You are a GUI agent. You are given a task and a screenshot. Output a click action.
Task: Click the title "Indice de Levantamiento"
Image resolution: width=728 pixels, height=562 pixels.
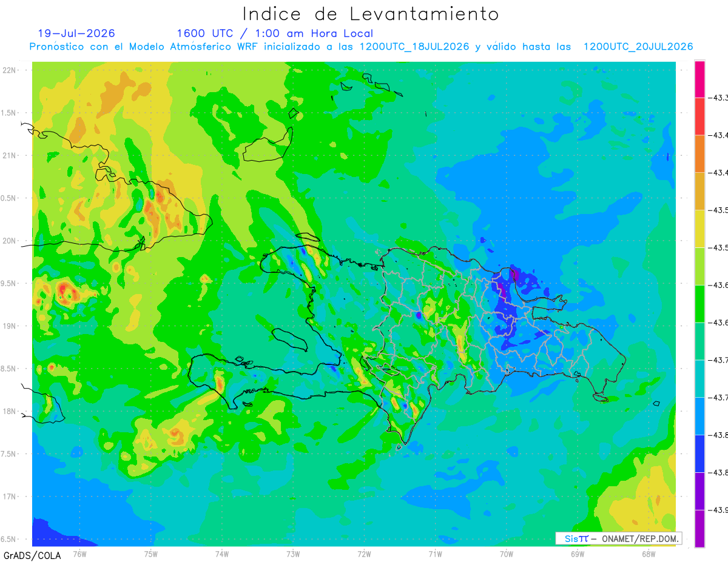pyautogui.click(x=370, y=14)
